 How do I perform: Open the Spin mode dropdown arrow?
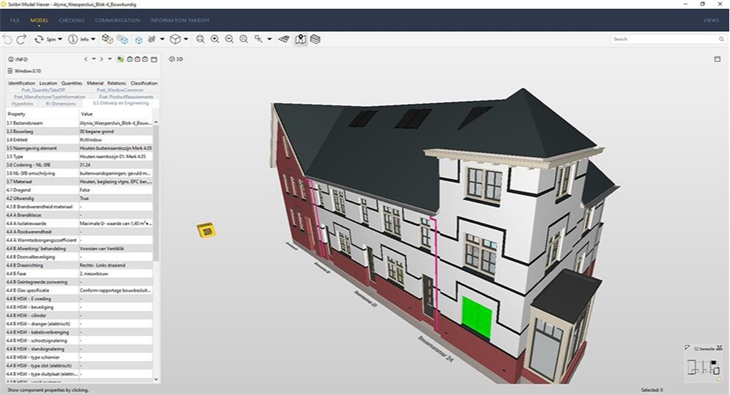(x=60, y=40)
